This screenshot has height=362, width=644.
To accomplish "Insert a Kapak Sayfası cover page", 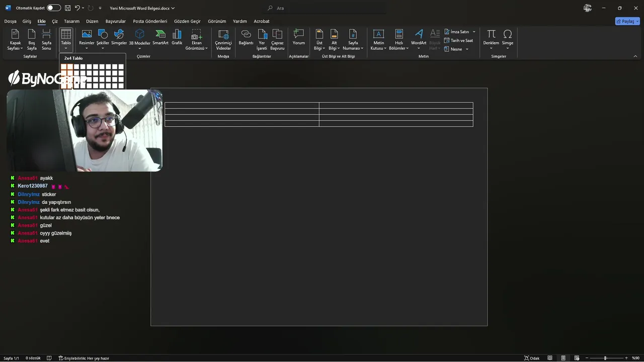I will click(15, 40).
